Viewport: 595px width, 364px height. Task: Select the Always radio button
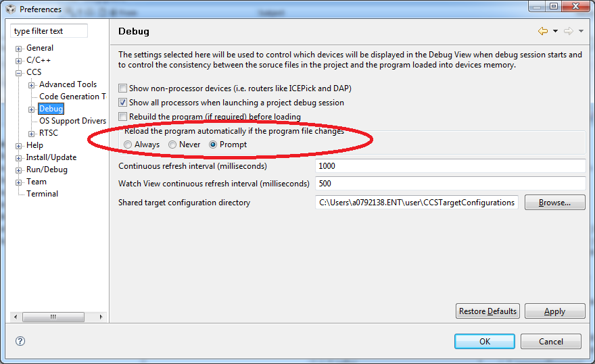pyautogui.click(x=128, y=145)
